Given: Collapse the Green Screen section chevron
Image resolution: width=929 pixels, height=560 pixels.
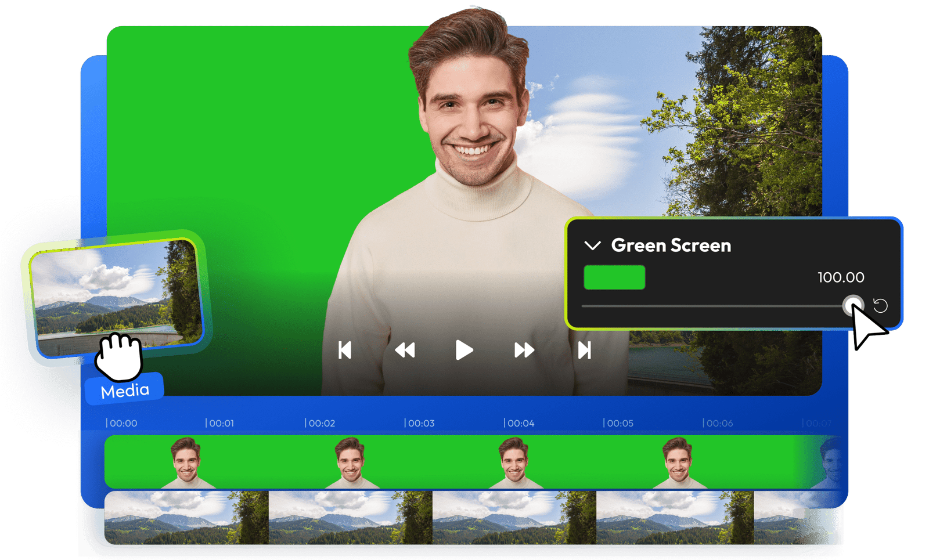Looking at the screenshot, I should 592,245.
